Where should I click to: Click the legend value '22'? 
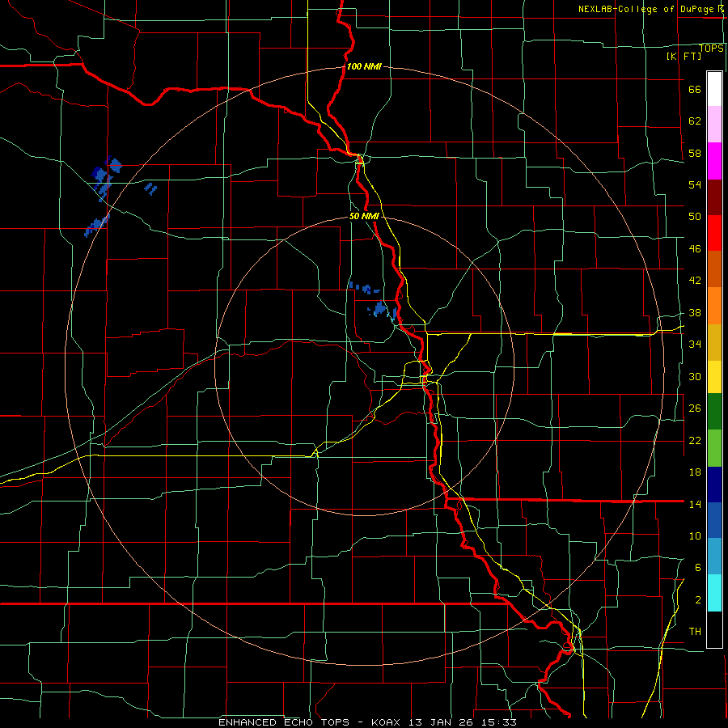point(695,440)
